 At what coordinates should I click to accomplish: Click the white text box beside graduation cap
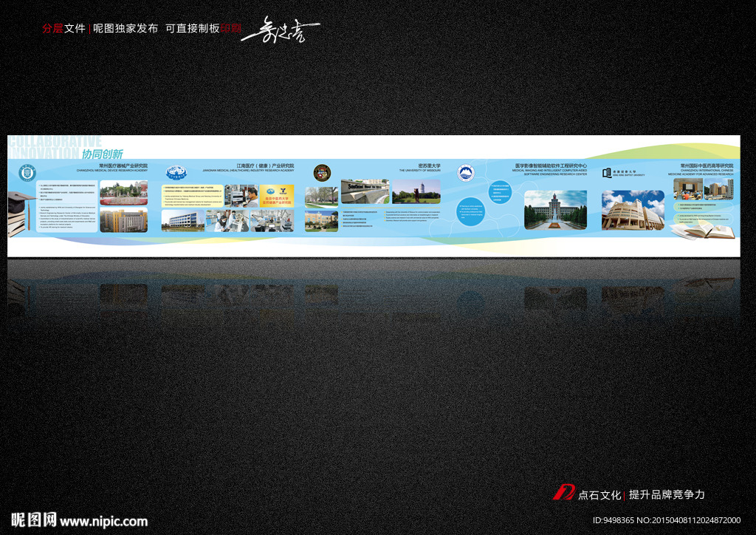[67, 206]
